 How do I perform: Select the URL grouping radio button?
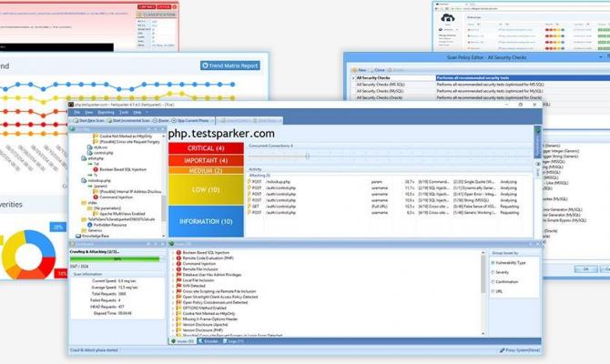click(493, 291)
